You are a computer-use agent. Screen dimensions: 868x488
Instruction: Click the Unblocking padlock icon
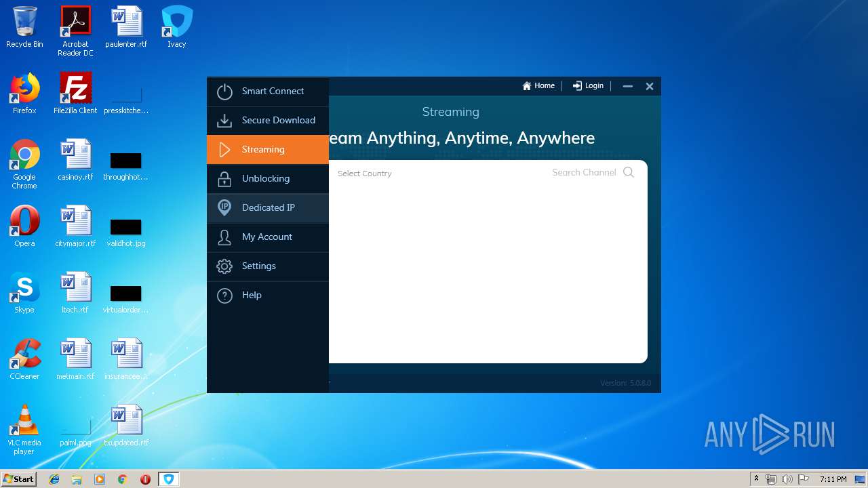click(x=224, y=179)
